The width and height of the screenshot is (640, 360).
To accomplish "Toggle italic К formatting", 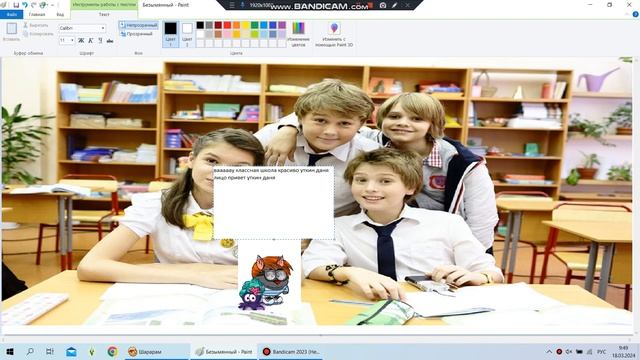I will (90, 40).
